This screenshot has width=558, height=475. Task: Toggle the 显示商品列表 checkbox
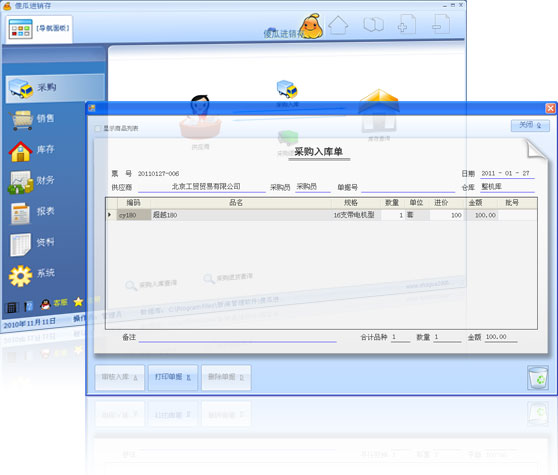98,128
